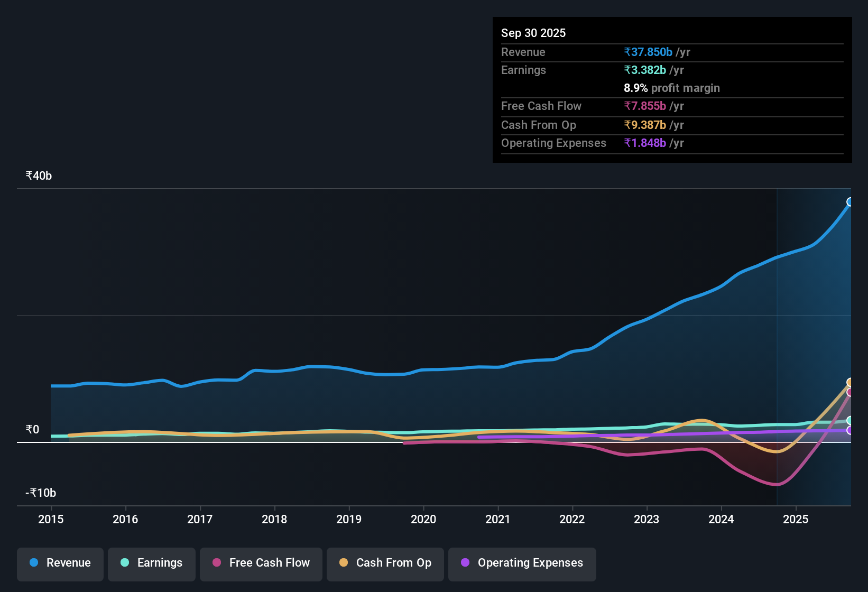Click the Revenue value ₹37.850b link
Viewport: 868px width, 592px height.
click(x=649, y=52)
